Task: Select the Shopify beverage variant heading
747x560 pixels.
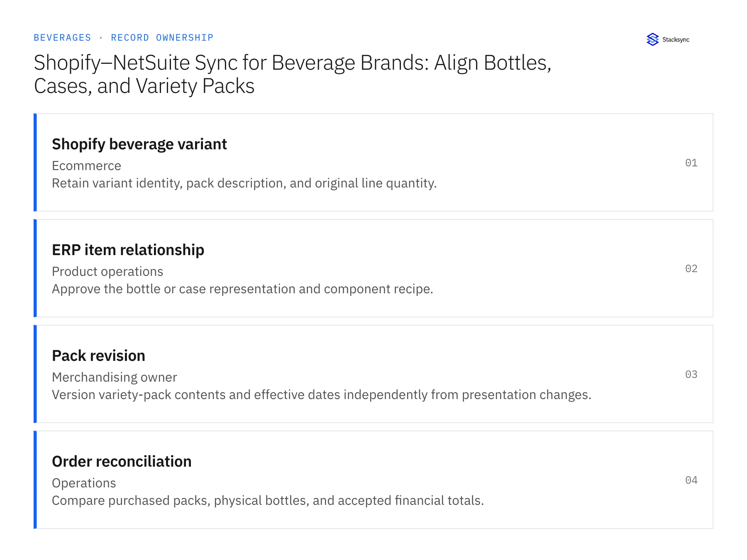Action: pyautogui.click(x=139, y=144)
